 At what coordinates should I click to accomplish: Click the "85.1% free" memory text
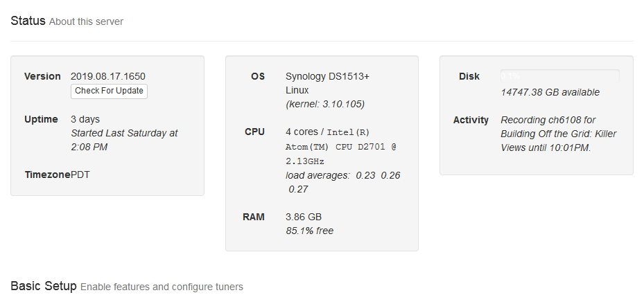[x=309, y=231]
